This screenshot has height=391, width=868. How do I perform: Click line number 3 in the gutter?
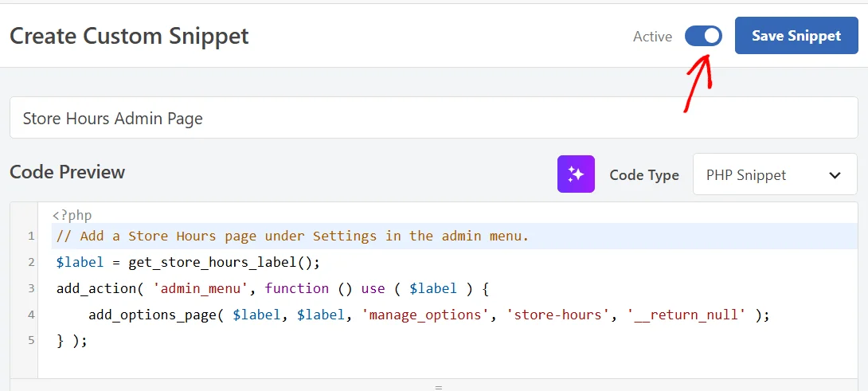31,288
